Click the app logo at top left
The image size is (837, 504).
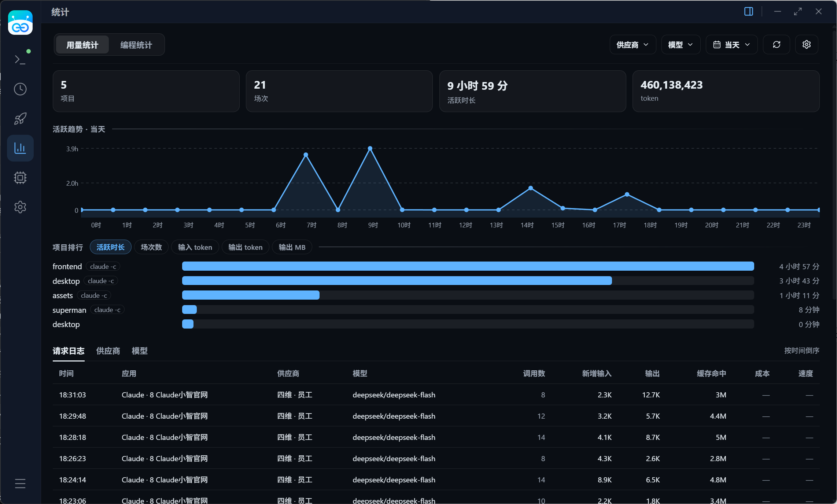point(20,23)
